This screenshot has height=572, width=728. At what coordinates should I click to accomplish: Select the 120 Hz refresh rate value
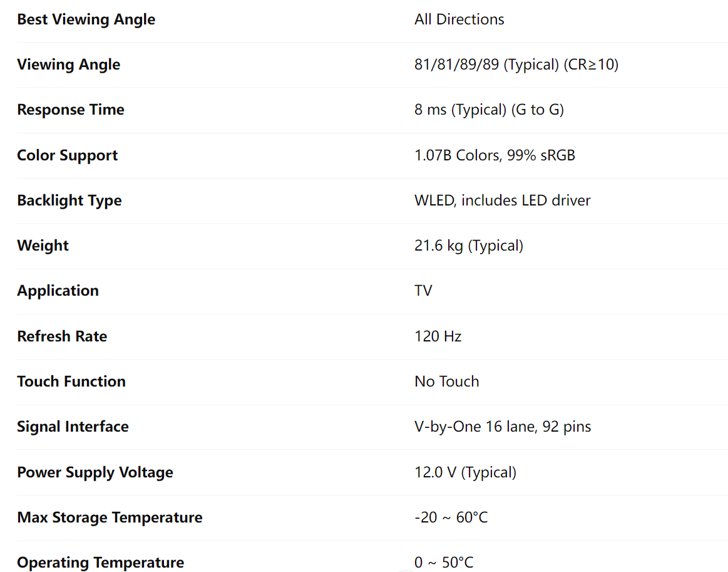coord(438,336)
